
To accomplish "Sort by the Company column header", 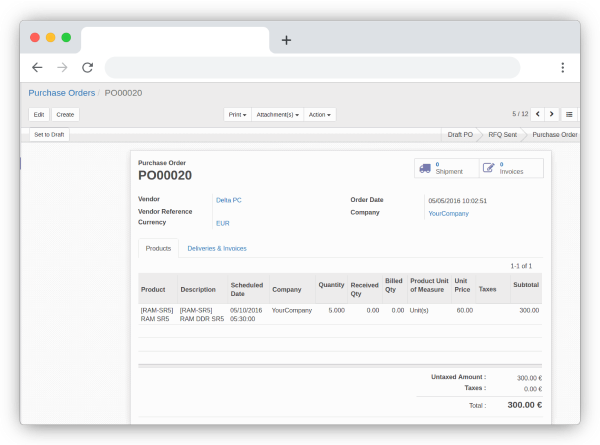I will pos(292,289).
